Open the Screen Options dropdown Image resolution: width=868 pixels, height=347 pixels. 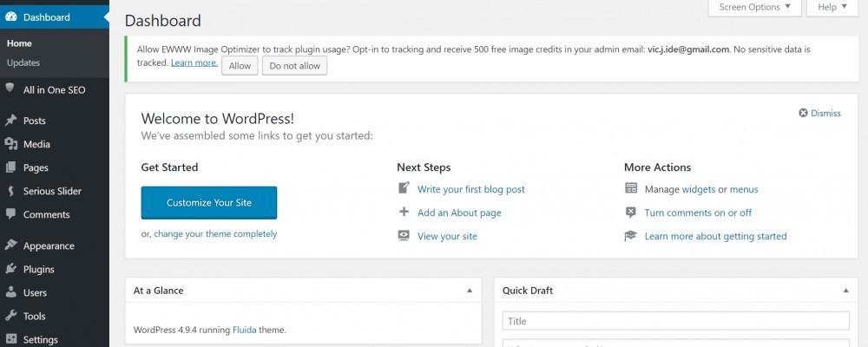[x=755, y=8]
